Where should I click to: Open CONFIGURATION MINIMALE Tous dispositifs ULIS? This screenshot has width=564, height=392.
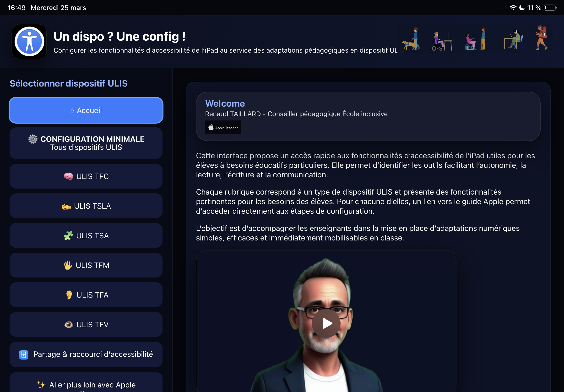click(x=86, y=143)
